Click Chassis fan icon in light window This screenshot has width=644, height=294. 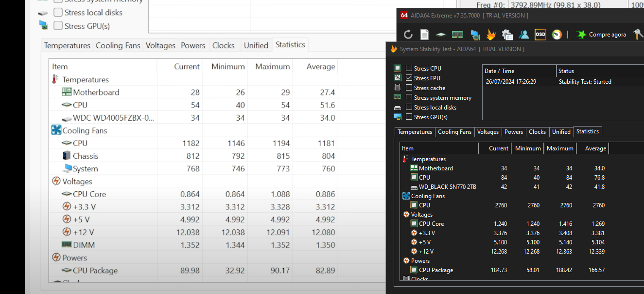tap(67, 156)
